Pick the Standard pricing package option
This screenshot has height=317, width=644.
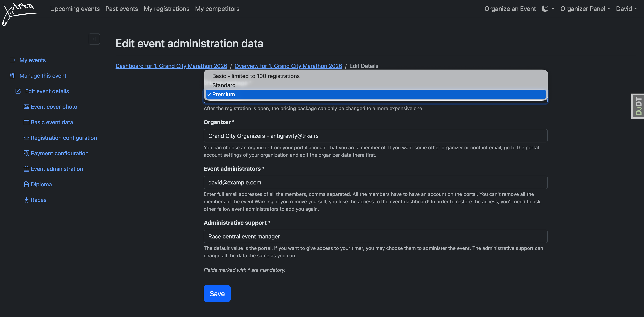(x=224, y=85)
